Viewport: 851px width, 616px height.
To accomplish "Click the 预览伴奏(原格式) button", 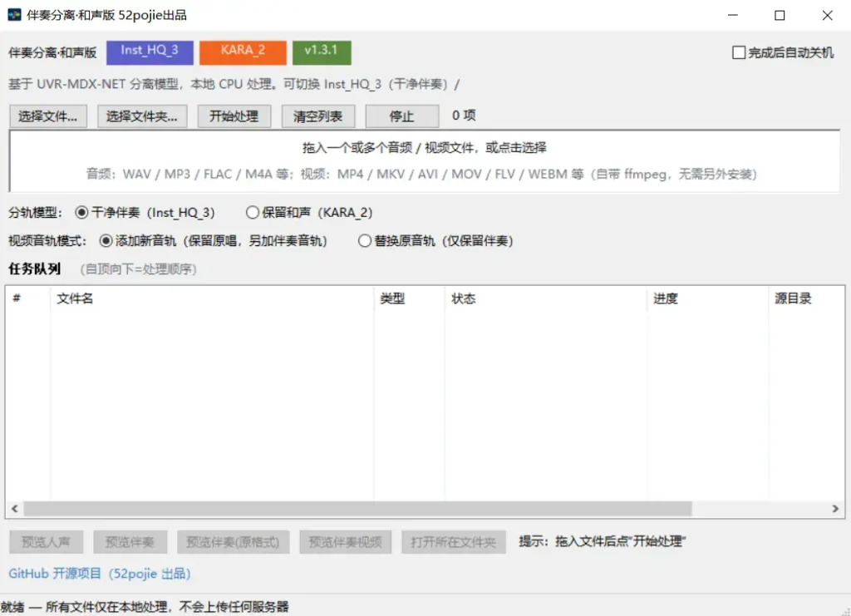I will pyautogui.click(x=233, y=542).
